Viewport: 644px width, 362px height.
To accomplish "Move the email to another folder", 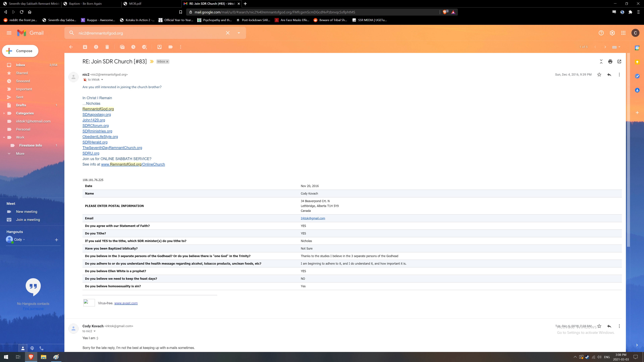I will coord(159,47).
